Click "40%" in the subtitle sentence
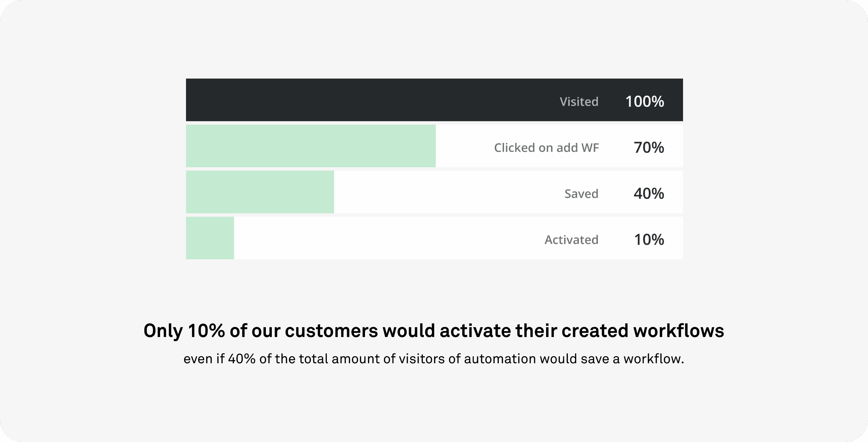Screen dimensions: 868x442 [x=242, y=359]
